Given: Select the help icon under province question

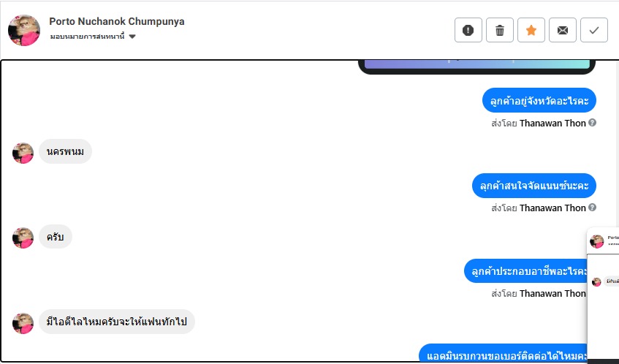Looking at the screenshot, I should [592, 123].
